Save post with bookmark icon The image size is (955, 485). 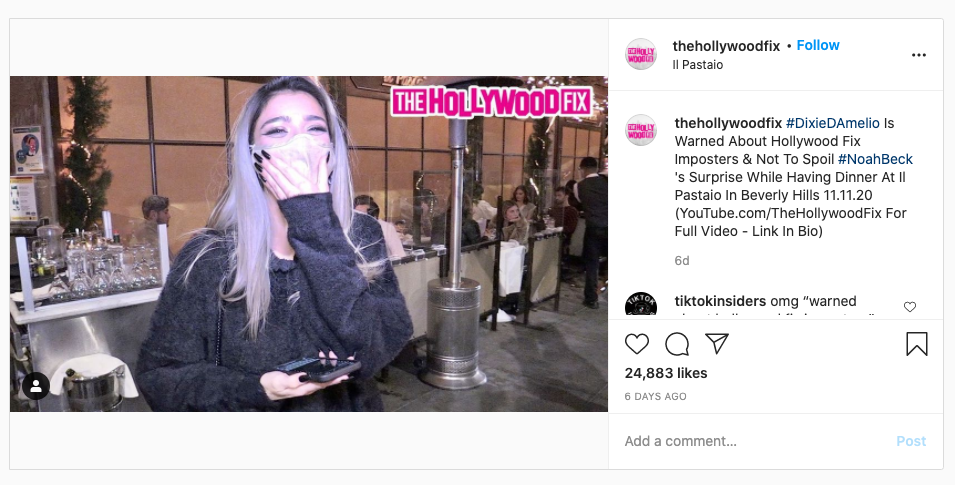pyautogui.click(x=917, y=344)
